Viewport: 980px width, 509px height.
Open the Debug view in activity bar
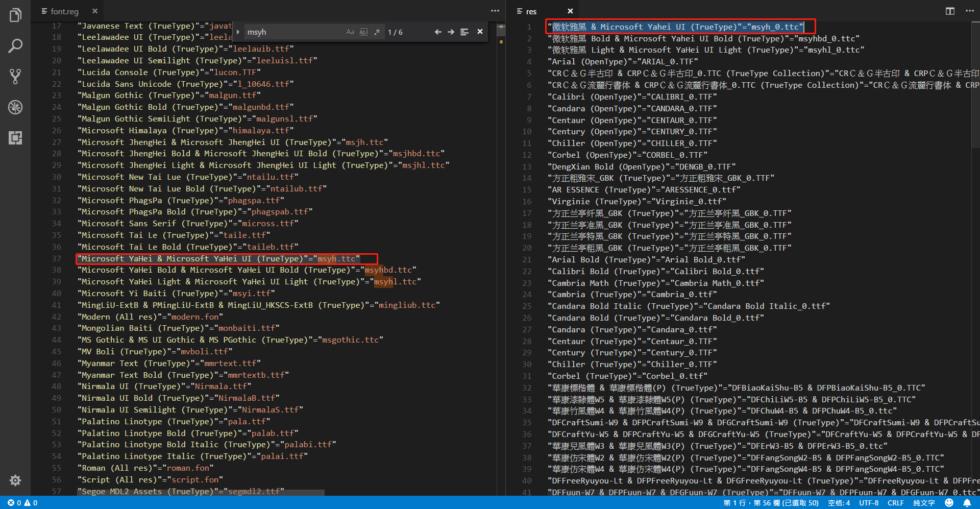pyautogui.click(x=15, y=107)
